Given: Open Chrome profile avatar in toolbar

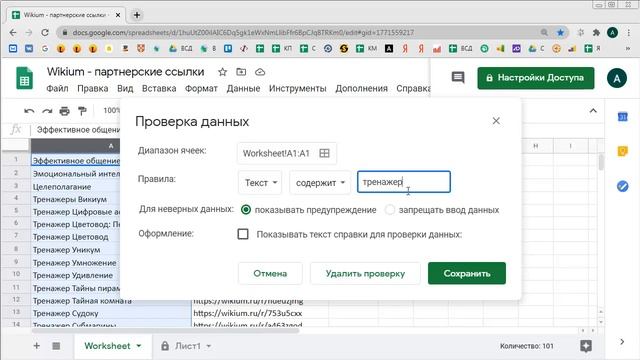Looking at the screenshot, I should tap(612, 32).
